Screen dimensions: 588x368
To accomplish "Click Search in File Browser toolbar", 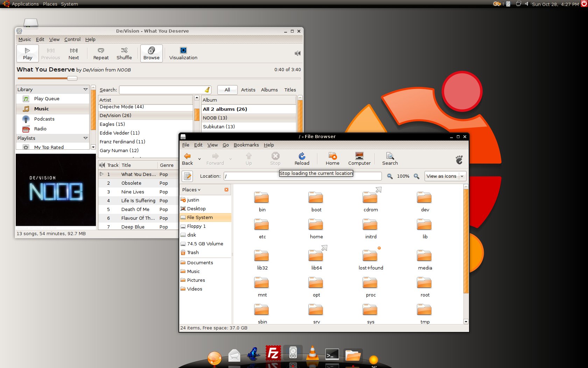I will (x=390, y=159).
